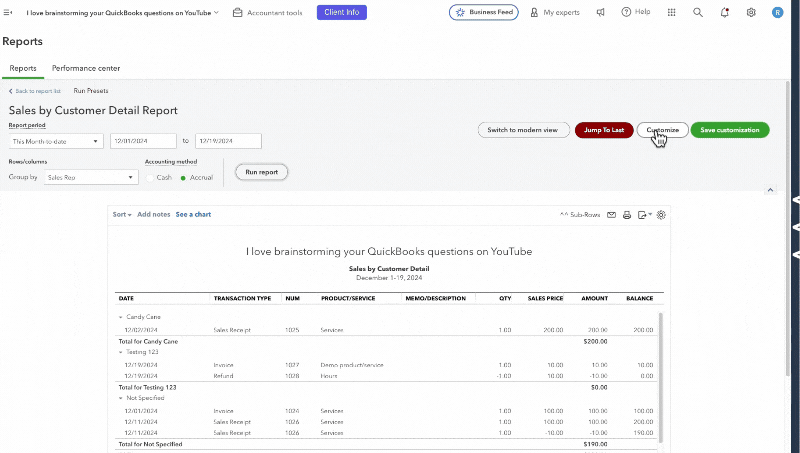Viewport: 800px width, 453px height.
Task: Select the Accrual accounting method
Action: [183, 178]
